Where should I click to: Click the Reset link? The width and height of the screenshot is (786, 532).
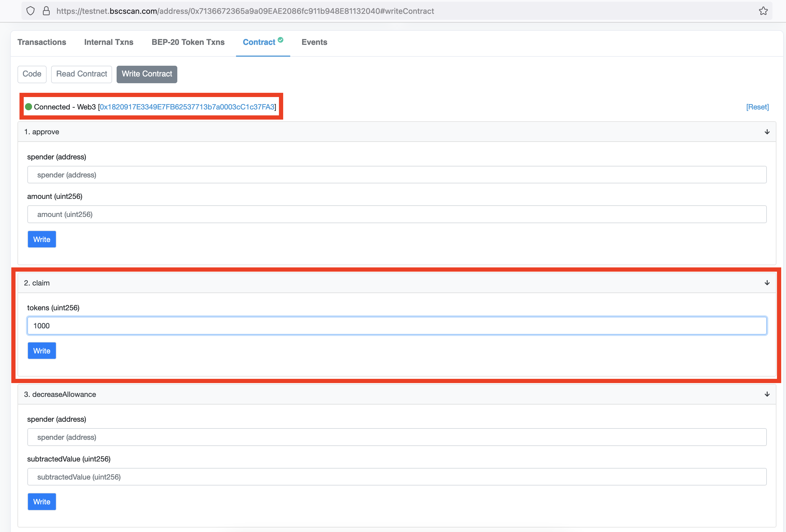coord(757,107)
